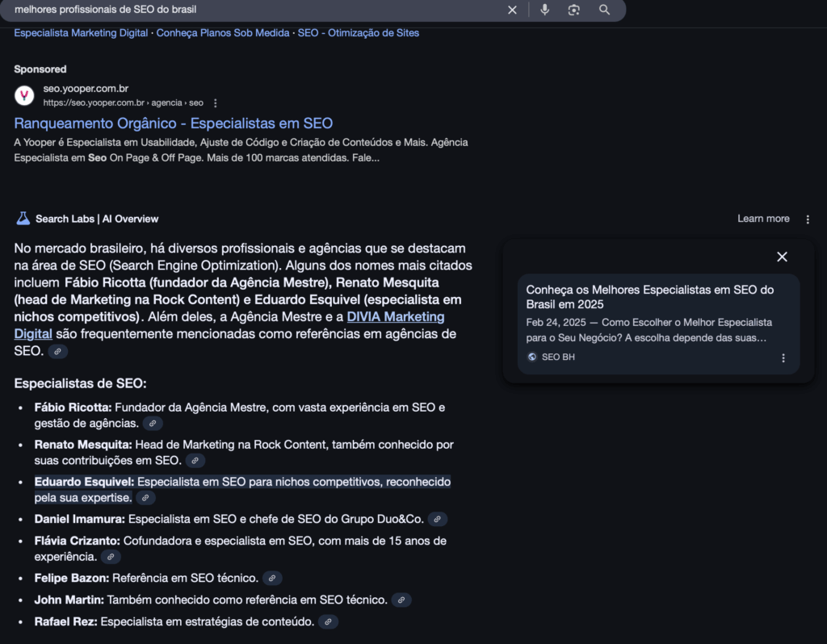
Task: Open source link for Felipe Bazon bullet
Action: [x=272, y=579]
